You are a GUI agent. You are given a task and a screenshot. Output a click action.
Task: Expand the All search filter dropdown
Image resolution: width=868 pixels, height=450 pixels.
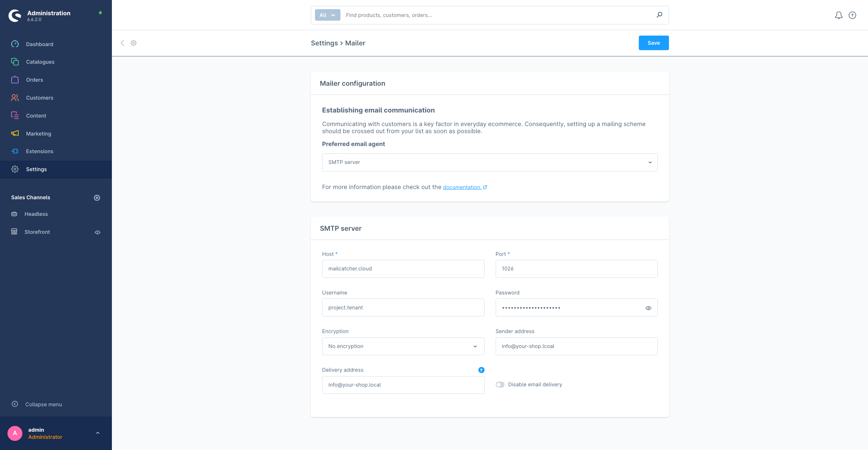[x=327, y=15]
